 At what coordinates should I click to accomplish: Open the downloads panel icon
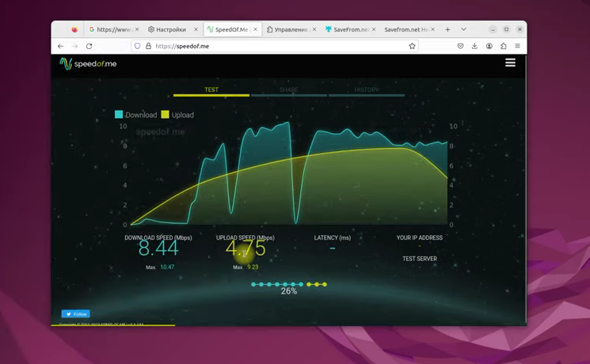tap(474, 46)
